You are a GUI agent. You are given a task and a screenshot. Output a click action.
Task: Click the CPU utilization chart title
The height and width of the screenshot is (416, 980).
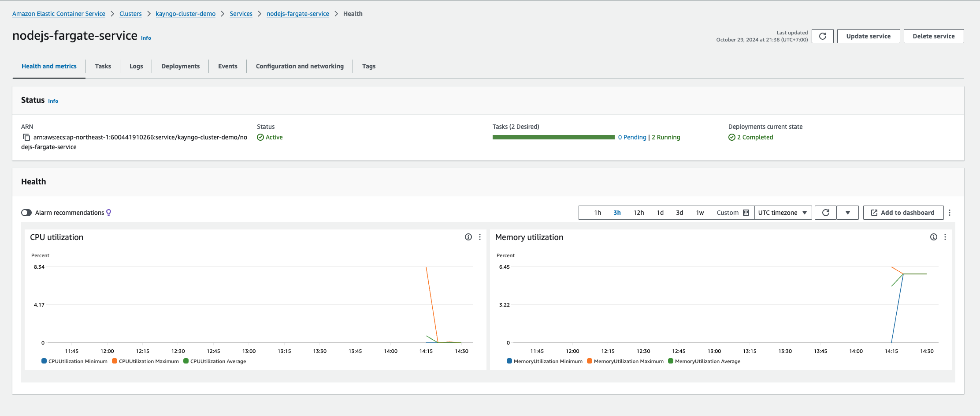point(56,237)
